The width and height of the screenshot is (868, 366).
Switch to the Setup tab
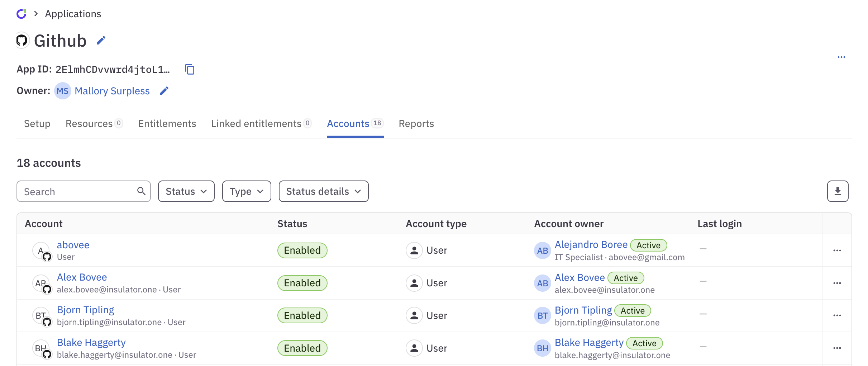tap(37, 123)
